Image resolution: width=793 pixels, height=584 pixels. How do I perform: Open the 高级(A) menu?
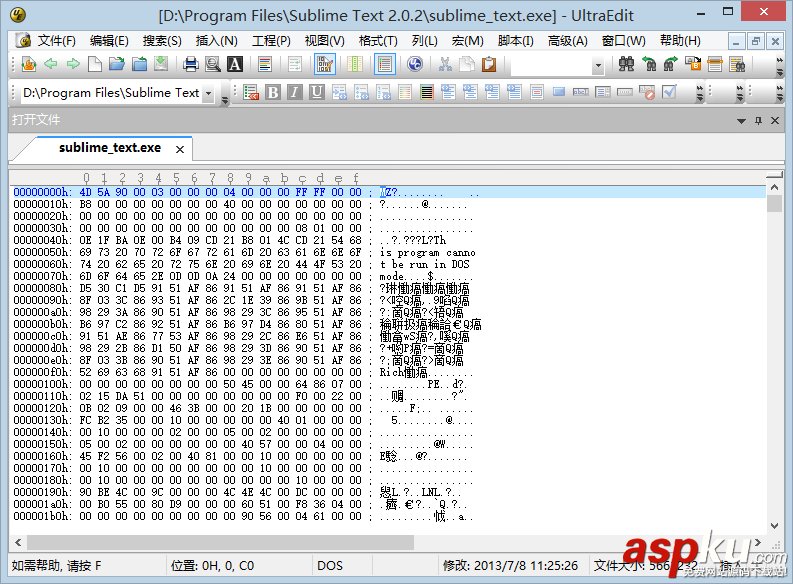point(567,40)
